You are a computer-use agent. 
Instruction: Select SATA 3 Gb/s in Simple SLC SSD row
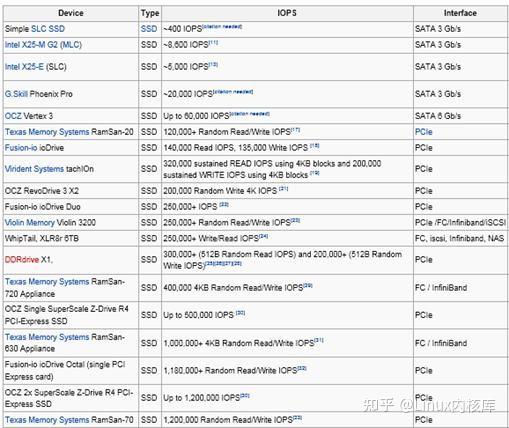click(x=460, y=29)
